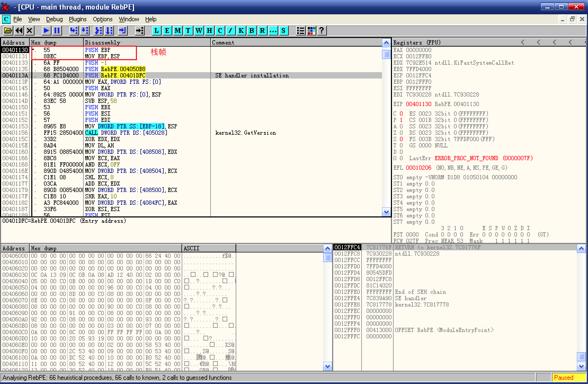Click the Registers (FPU) header button

417,42
